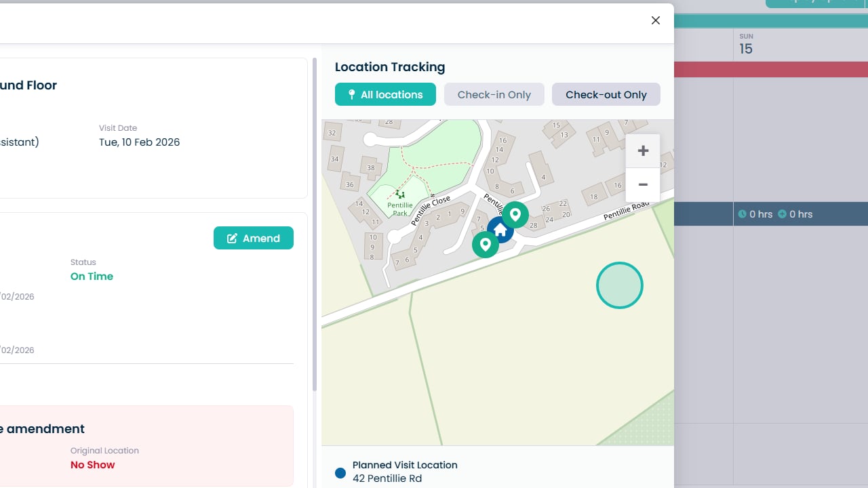Click green pin marker below the home marker
The width and height of the screenshot is (868, 488).
pos(486,244)
